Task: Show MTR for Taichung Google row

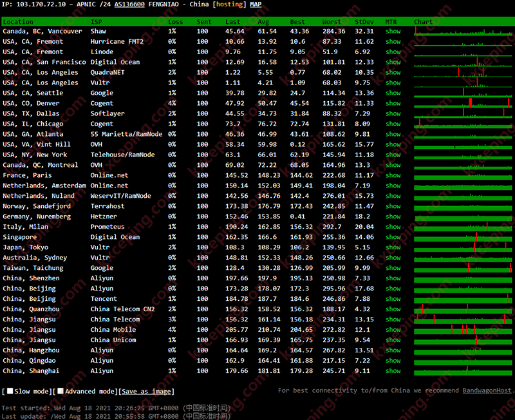Action: [393, 268]
